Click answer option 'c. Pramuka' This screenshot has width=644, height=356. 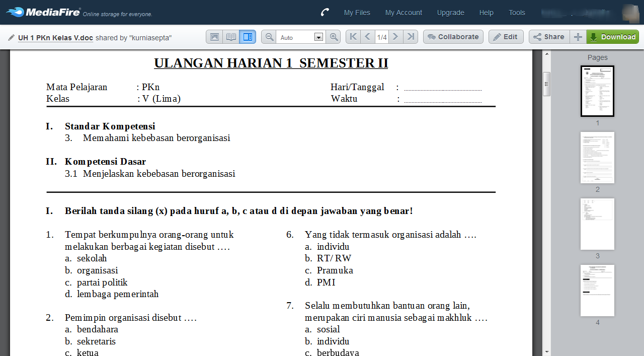click(329, 270)
